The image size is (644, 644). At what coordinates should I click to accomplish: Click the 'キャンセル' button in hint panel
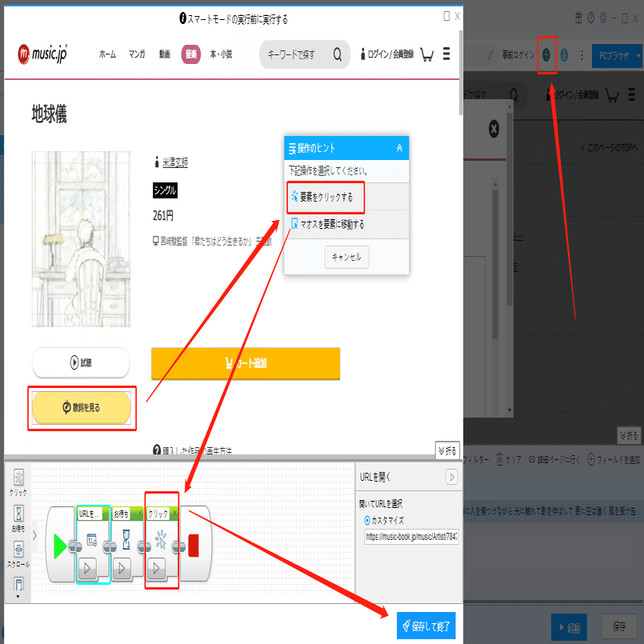[346, 257]
